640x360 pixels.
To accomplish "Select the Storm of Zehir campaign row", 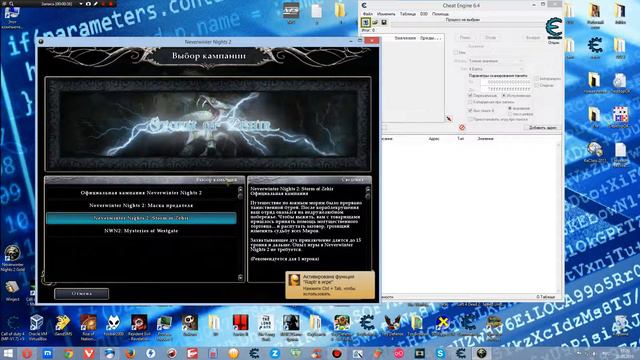I will point(141,218).
